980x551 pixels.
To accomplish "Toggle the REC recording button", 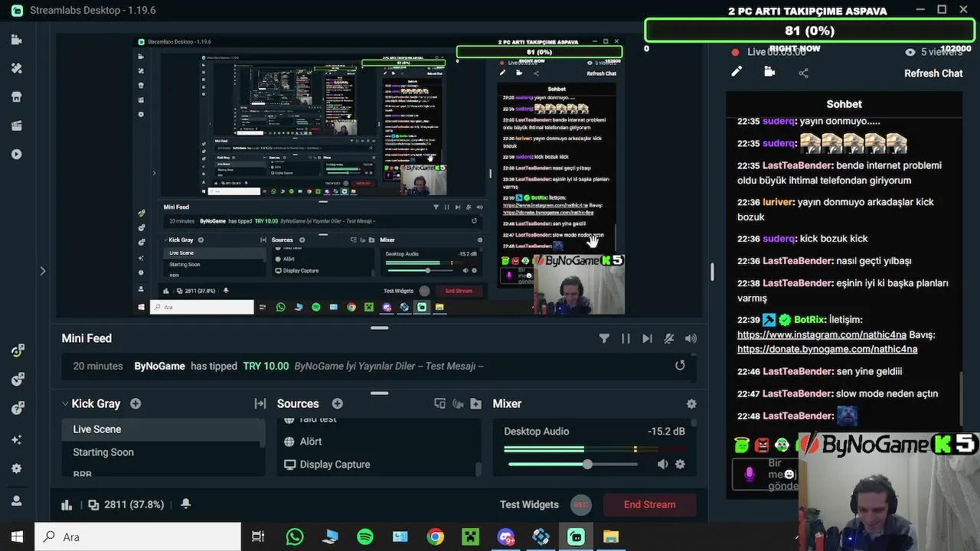I will pyautogui.click(x=581, y=504).
